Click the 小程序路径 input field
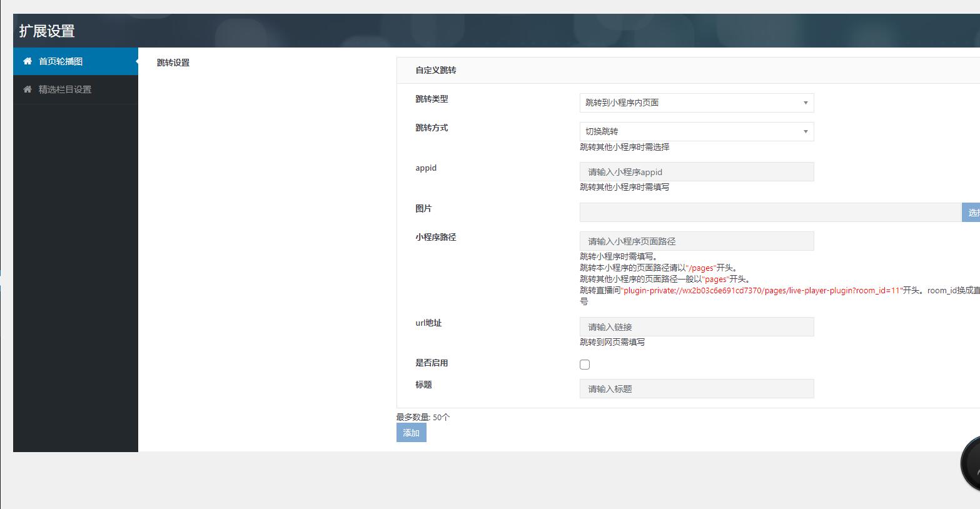Viewport: 980px width, 509px height. (x=696, y=241)
